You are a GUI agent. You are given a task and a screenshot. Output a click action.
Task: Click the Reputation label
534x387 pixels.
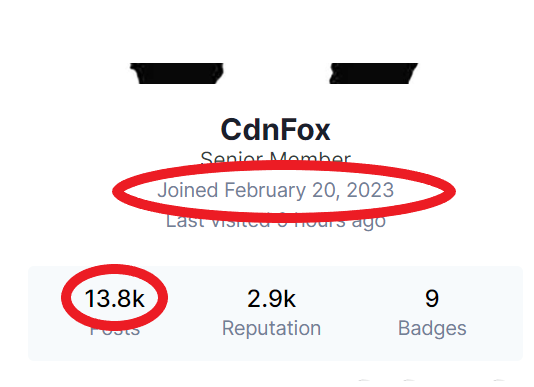(x=271, y=328)
